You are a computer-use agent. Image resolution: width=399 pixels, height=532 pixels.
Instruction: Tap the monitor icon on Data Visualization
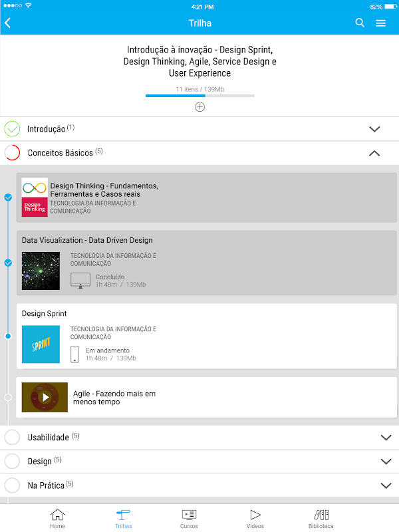coord(80,280)
